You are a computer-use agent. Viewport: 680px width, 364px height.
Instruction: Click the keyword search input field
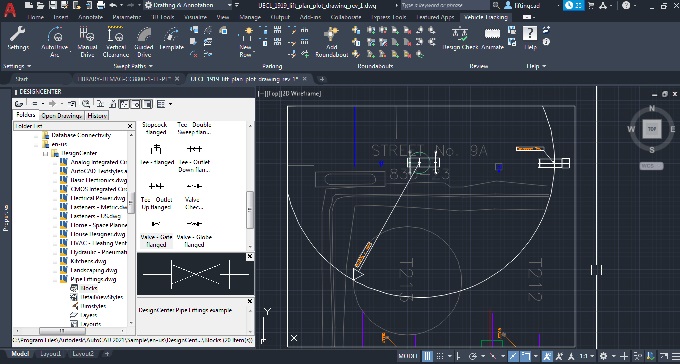(x=445, y=5)
